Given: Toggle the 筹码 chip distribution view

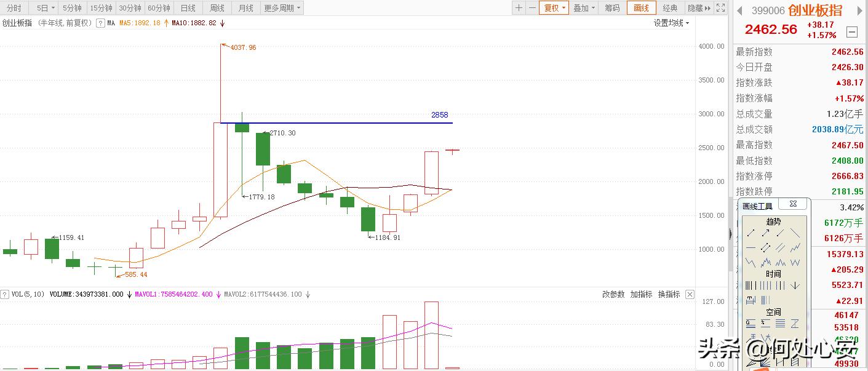Looking at the screenshot, I should pos(612,8).
